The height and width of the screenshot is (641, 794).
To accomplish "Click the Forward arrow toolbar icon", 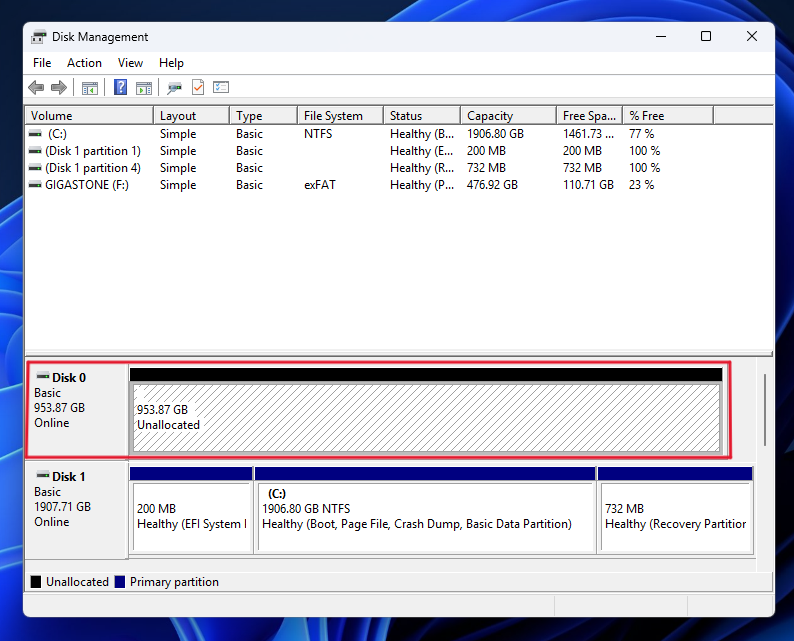I will click(59, 88).
